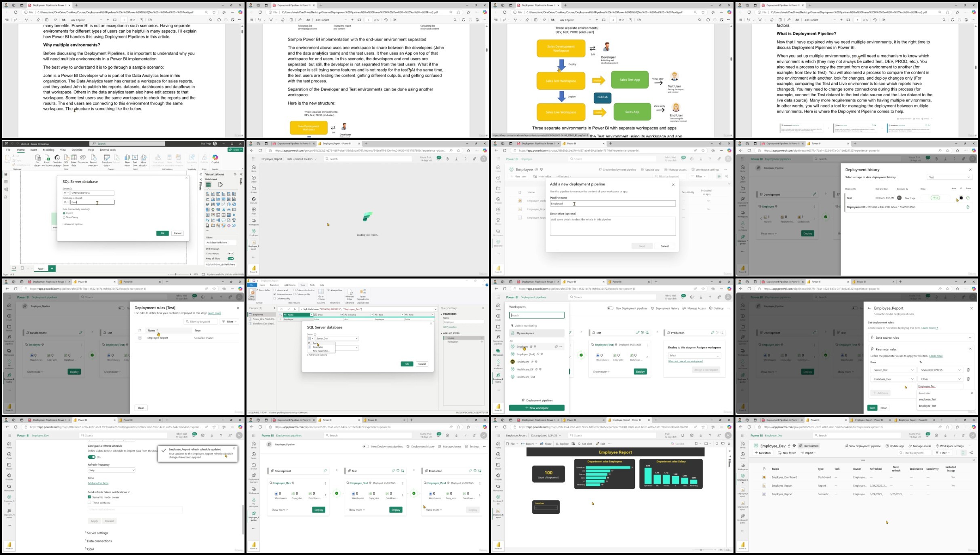Viewport: 980px width, 555px height.
Task: Uncheck Semantic model owner notification checkbox
Action: pos(89,497)
